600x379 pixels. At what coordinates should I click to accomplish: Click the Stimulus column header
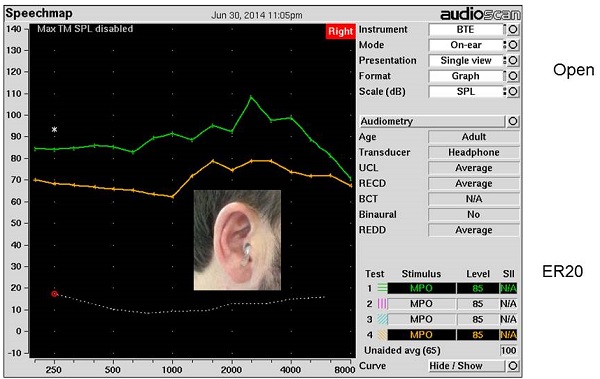click(x=421, y=274)
